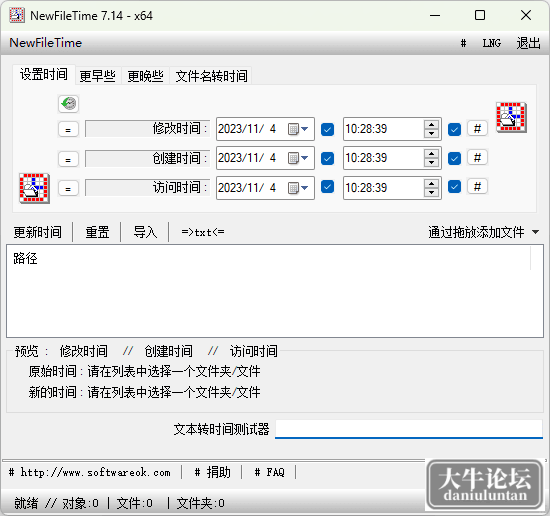Toggle the date checkbox for 创建时间
Screen dimensions: 550x516
tap(327, 159)
